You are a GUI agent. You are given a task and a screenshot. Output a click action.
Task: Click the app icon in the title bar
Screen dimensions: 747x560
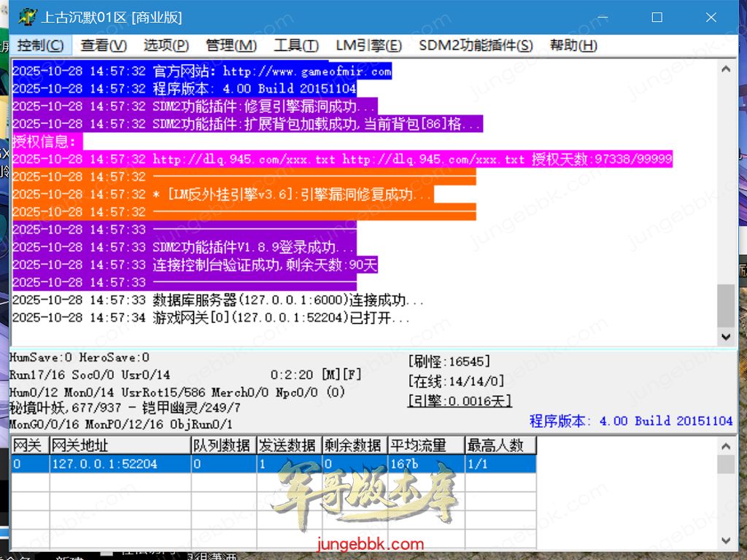pyautogui.click(x=26, y=17)
